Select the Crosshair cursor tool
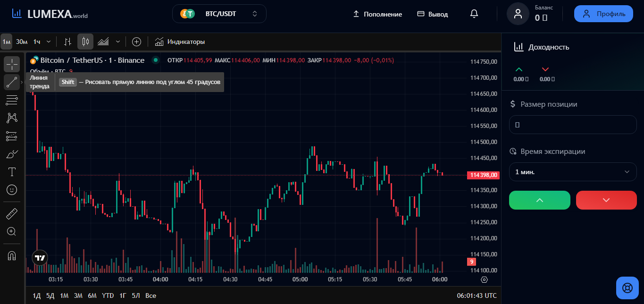The image size is (644, 304). click(x=12, y=64)
